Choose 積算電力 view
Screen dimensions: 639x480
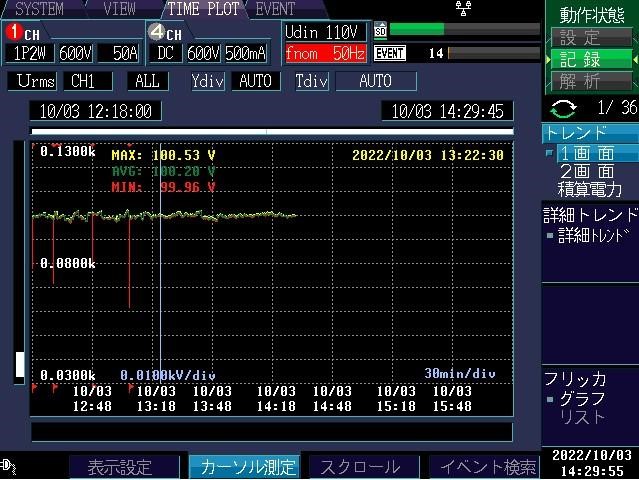[x=590, y=189]
